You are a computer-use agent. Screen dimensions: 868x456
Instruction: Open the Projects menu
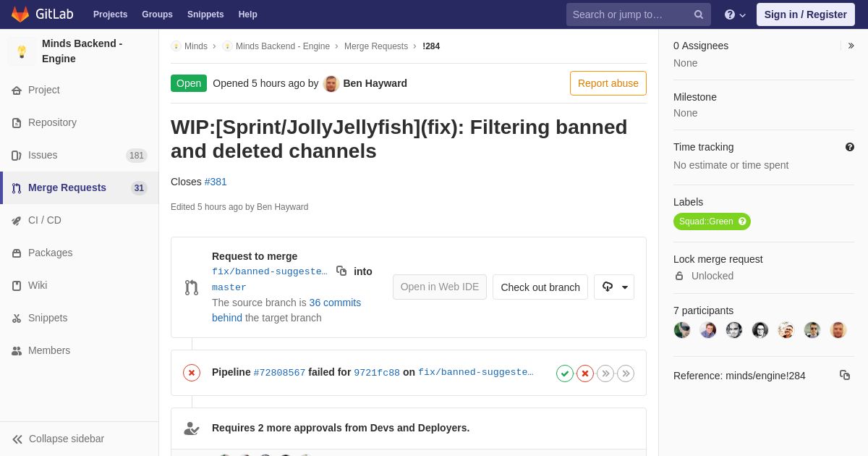[x=110, y=14]
